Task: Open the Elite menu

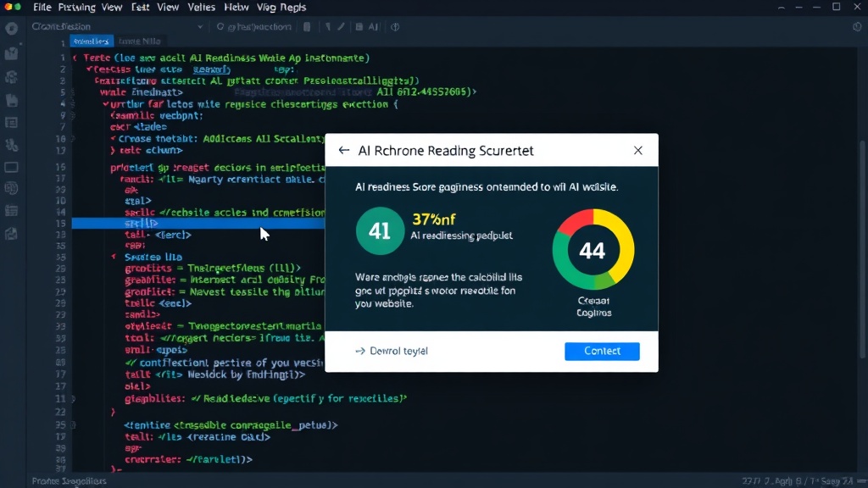Action: (x=42, y=7)
